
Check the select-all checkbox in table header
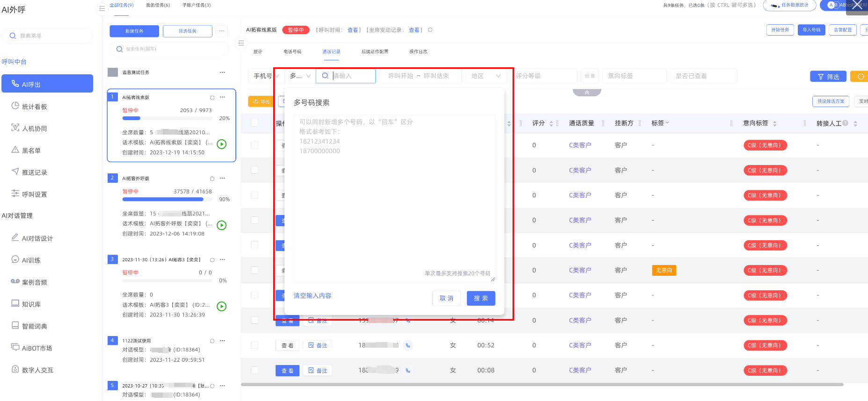[255, 123]
